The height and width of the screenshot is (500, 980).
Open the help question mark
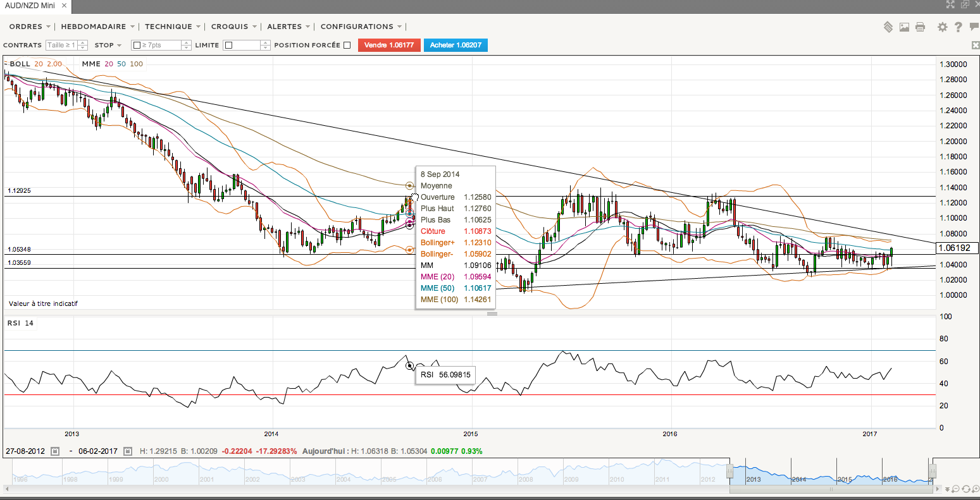(x=958, y=27)
